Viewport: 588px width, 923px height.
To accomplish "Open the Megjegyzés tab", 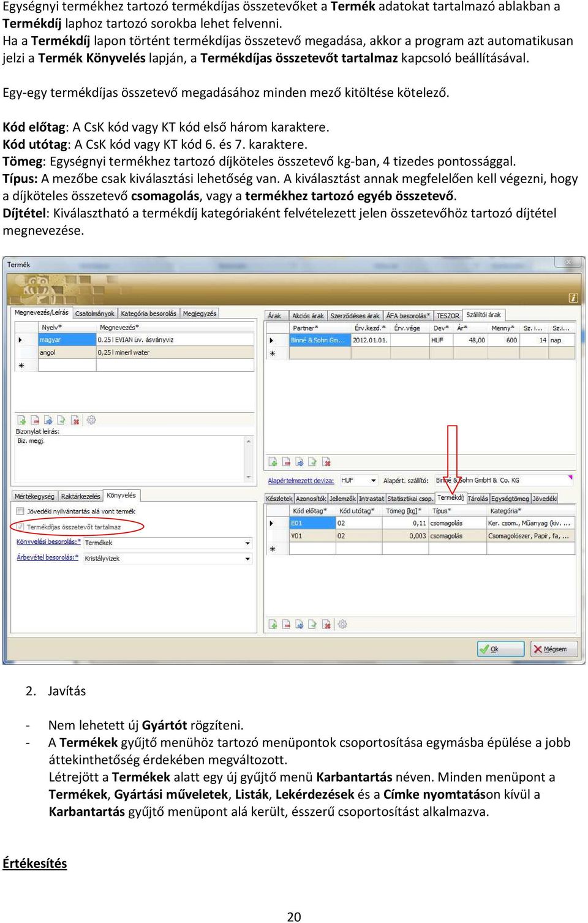I will coord(199,314).
